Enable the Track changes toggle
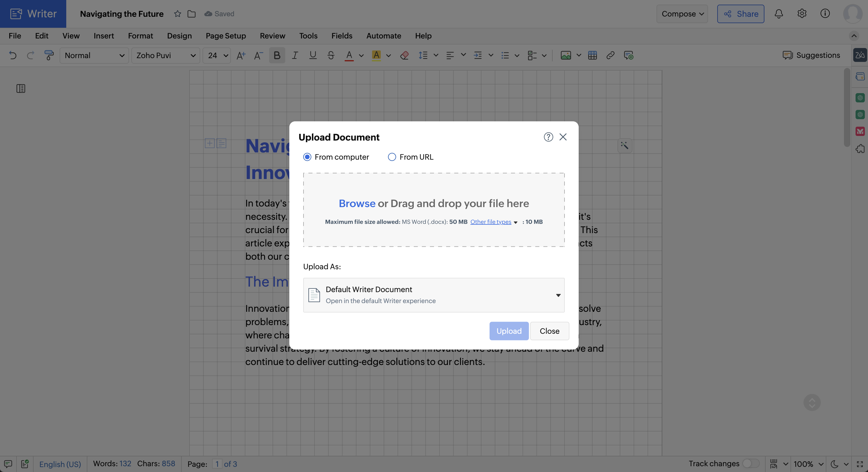Viewport: 868px width, 472px height. [751, 464]
